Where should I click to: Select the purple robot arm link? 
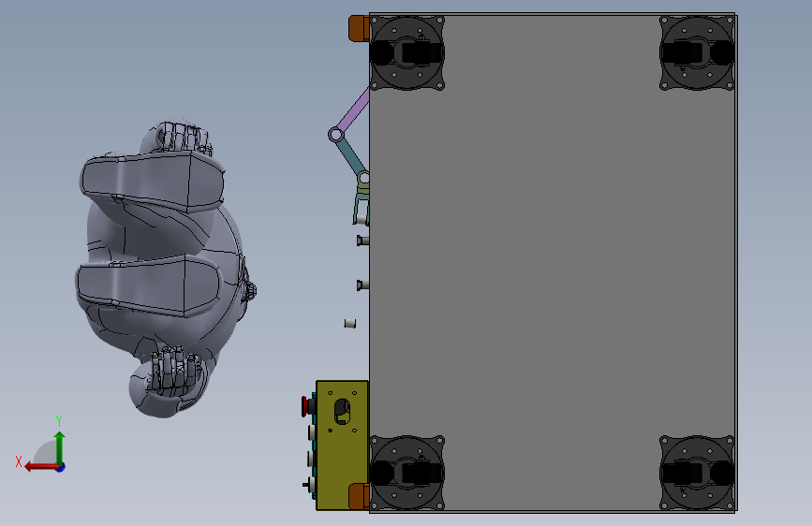[353, 111]
